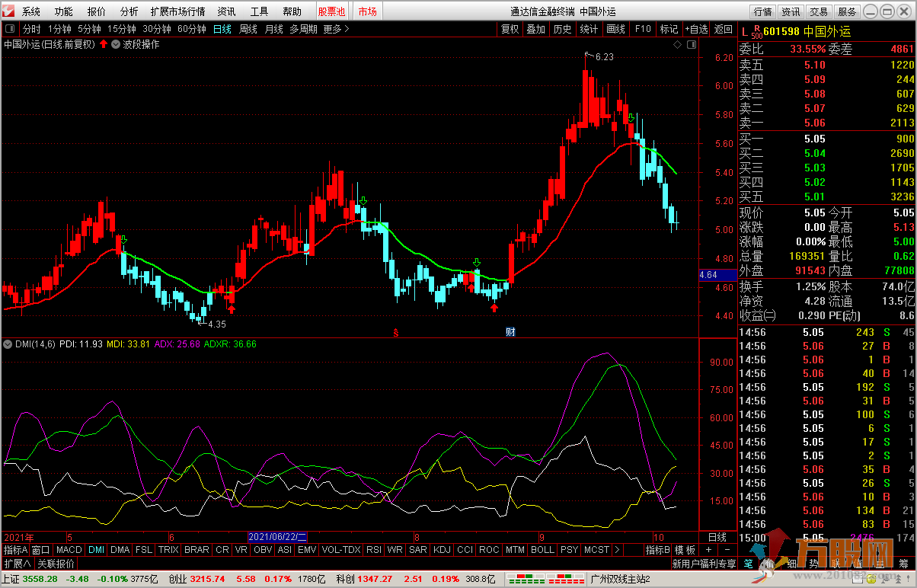
Task: Click the diamond icon above the chart
Action: [677, 44]
